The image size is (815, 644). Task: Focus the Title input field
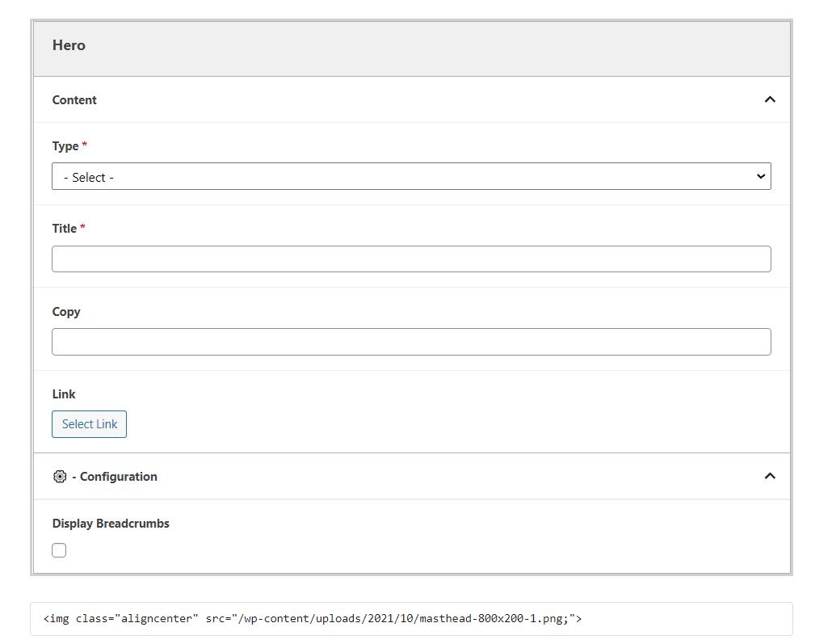[410, 259]
